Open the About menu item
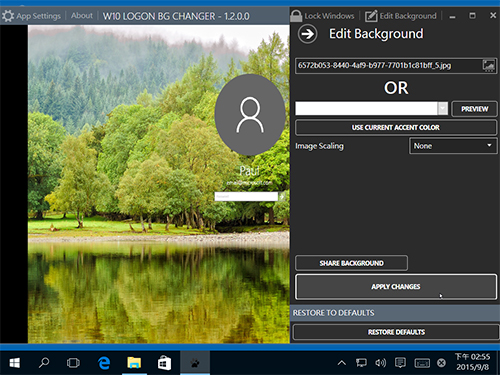 click(x=82, y=16)
